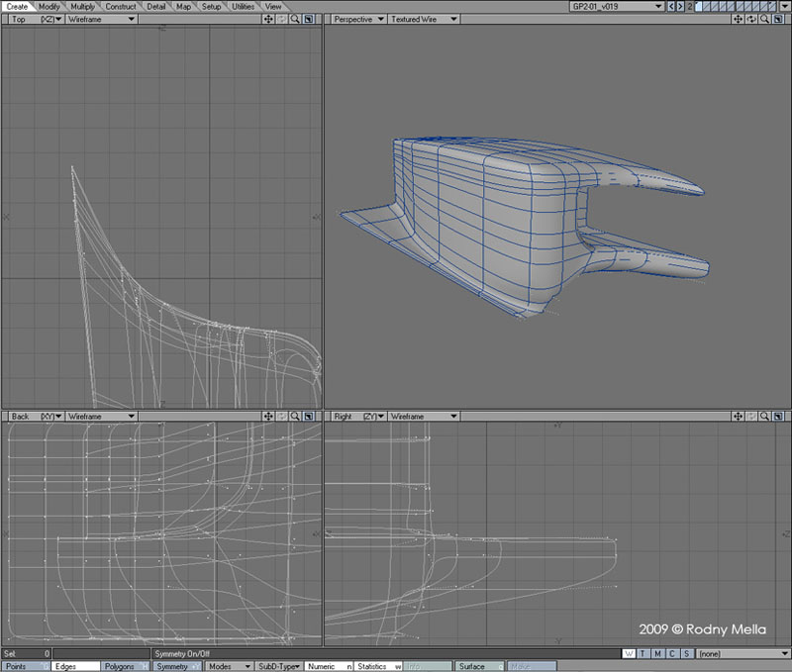Select the W weight map mode button
Viewport: 792px width, 672px height.
coord(630,654)
